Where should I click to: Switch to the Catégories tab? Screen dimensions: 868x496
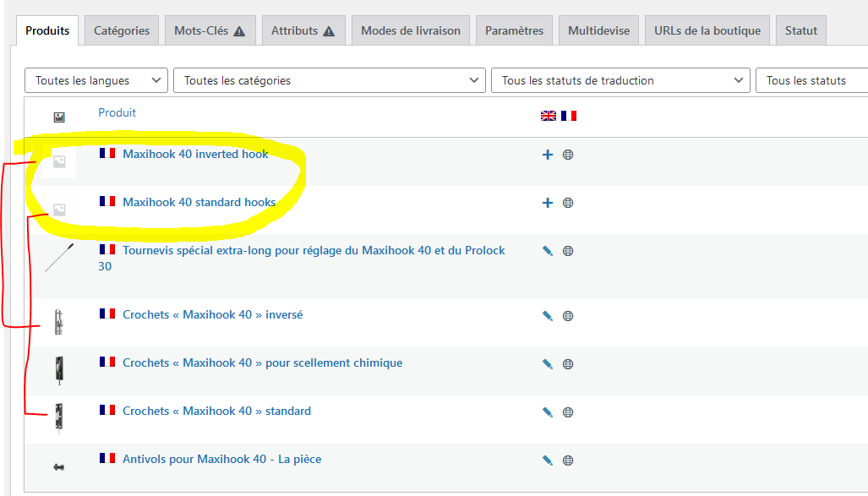tap(122, 30)
